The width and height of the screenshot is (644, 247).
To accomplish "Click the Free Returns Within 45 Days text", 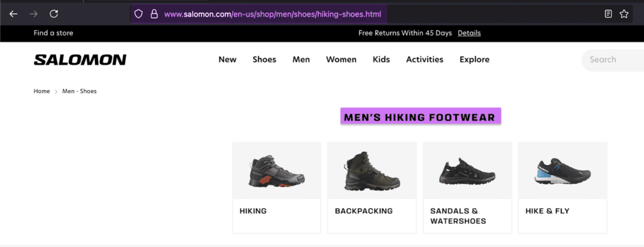I will pyautogui.click(x=405, y=33).
